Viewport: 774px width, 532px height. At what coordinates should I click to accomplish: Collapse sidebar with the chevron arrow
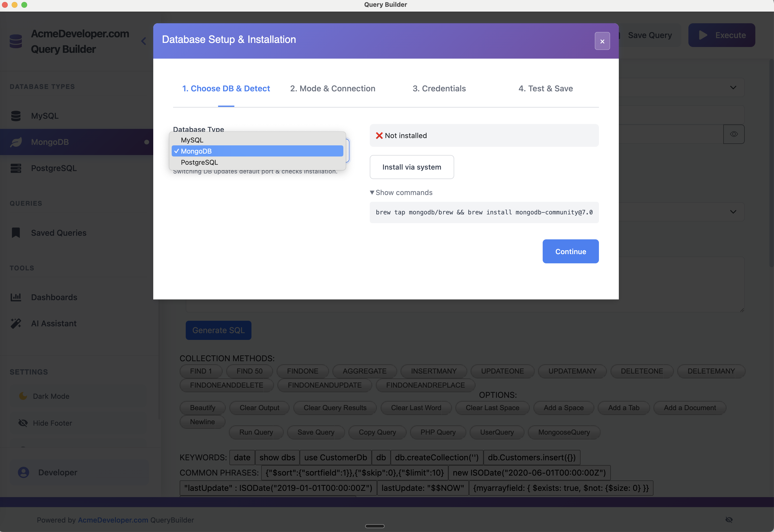pyautogui.click(x=144, y=41)
